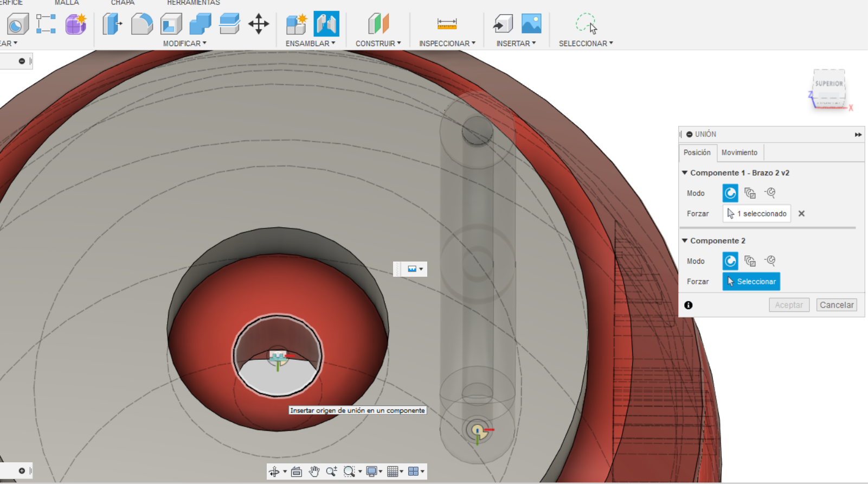This screenshot has height=484, width=868.
Task: Select Two Edge Intersection mode for Componente 1
Action: [x=770, y=193]
